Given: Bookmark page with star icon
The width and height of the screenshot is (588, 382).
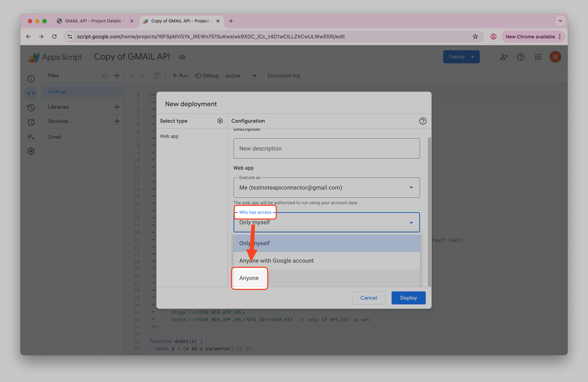Looking at the screenshot, I should (x=475, y=37).
